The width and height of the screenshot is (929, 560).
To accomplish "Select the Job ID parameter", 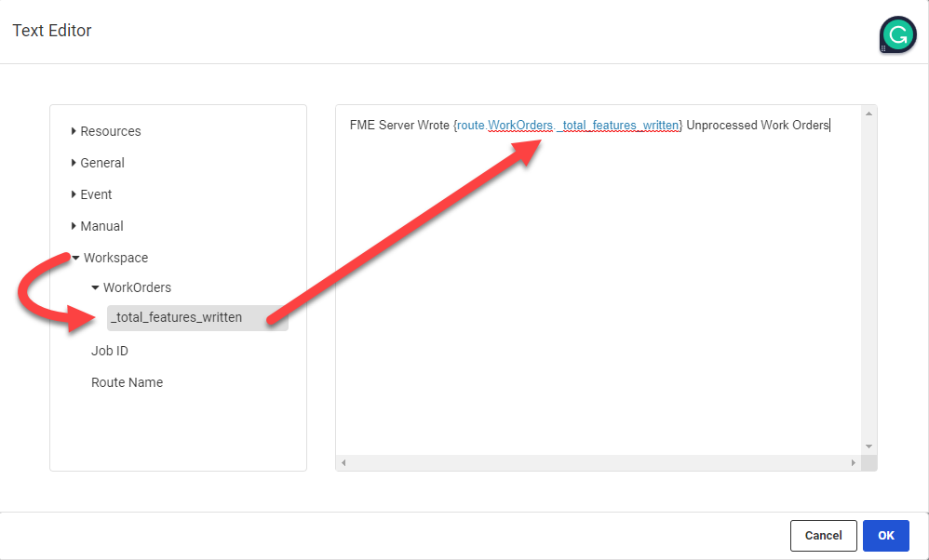I will [110, 351].
